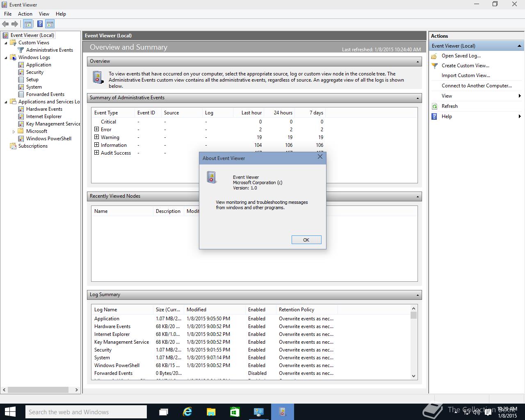Click the Back arrow in toolbar
Screen dimensions: 525x420
coord(5,24)
